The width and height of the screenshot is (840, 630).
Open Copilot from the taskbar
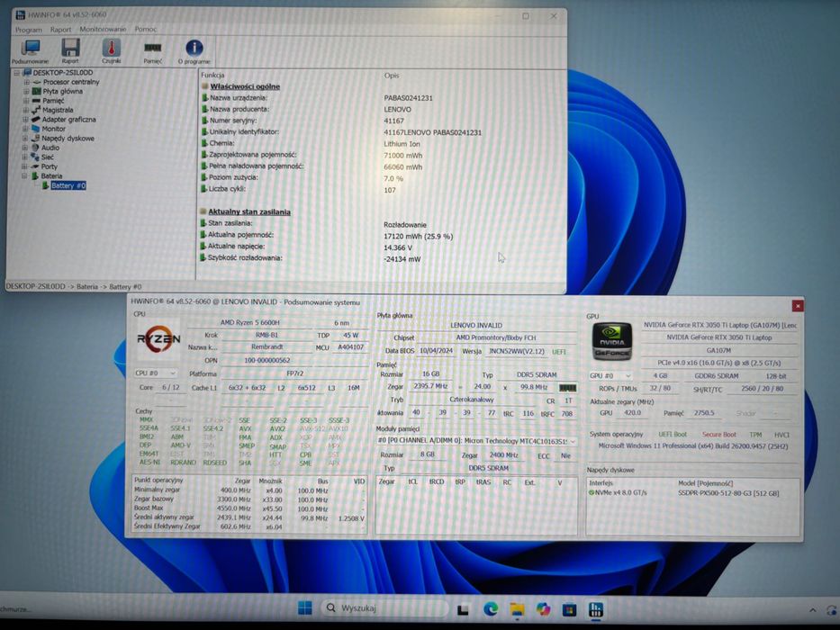543,609
